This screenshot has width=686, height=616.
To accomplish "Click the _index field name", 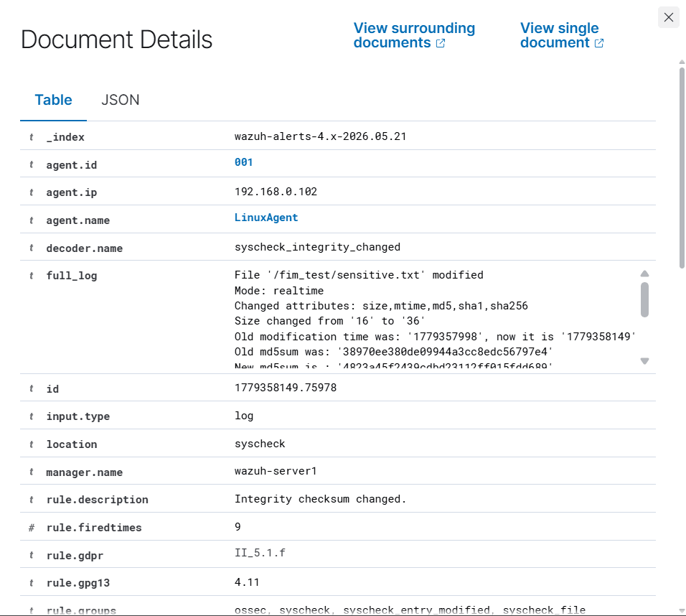I will pyautogui.click(x=65, y=137).
